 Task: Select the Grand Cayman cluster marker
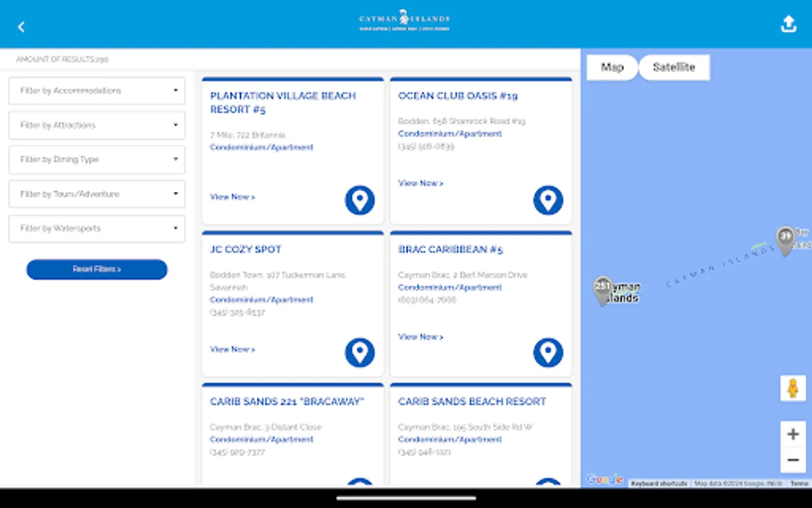tap(603, 290)
